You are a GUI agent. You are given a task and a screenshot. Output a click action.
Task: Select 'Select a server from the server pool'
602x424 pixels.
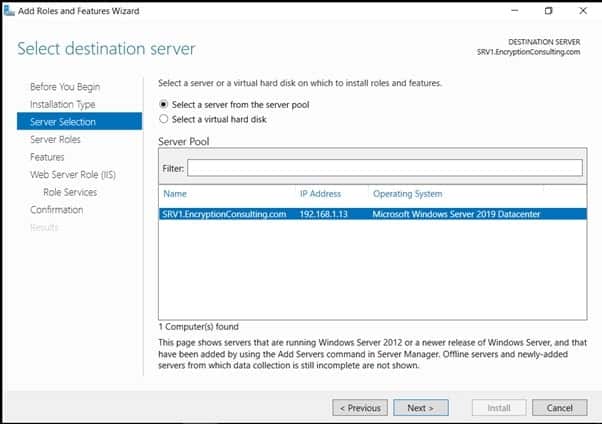164,104
